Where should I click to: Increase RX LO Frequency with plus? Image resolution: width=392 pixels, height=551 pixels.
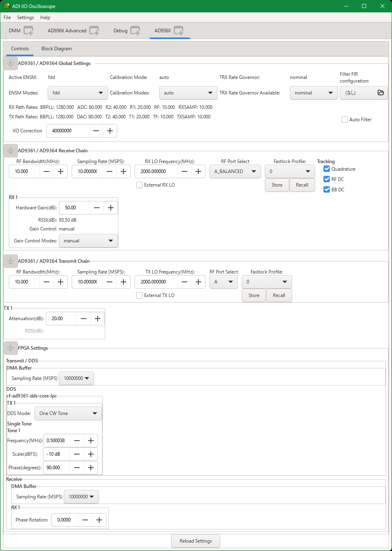pos(198,171)
